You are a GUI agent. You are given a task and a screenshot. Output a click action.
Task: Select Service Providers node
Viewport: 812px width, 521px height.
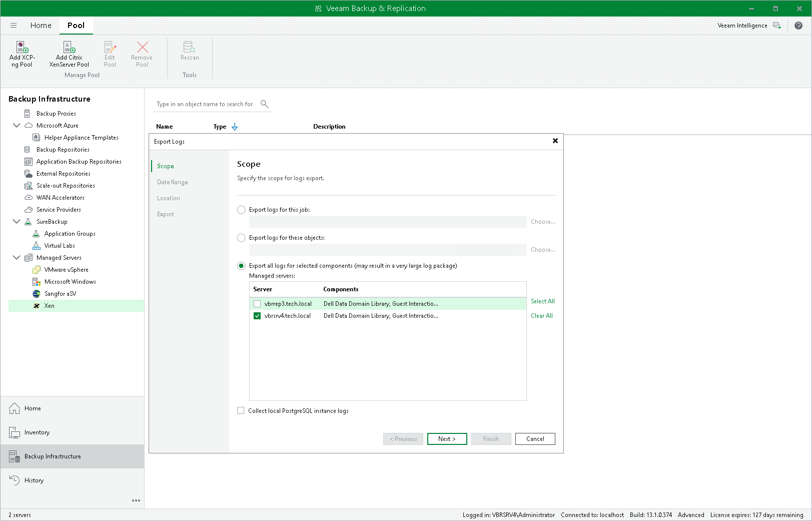click(58, 210)
